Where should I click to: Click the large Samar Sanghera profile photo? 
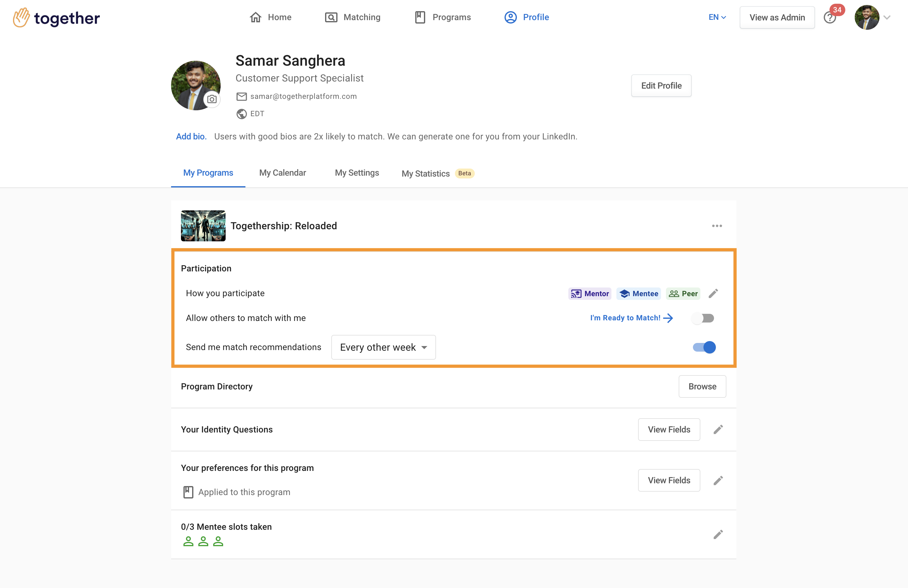[x=196, y=86]
